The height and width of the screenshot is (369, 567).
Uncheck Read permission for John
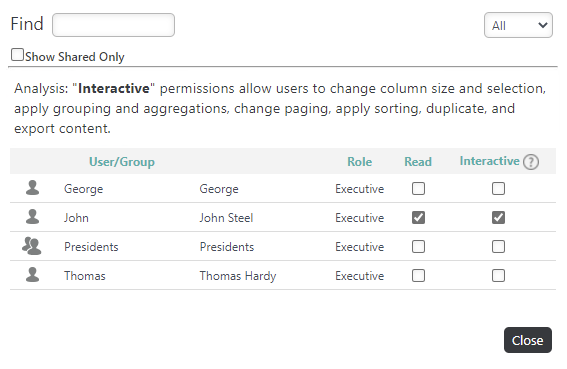(x=418, y=217)
